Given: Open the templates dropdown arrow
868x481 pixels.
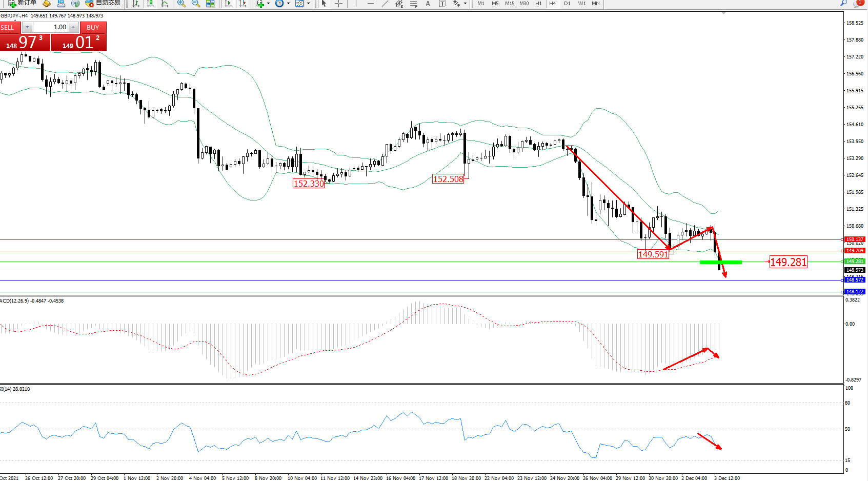Looking at the screenshot, I should tap(308, 4).
